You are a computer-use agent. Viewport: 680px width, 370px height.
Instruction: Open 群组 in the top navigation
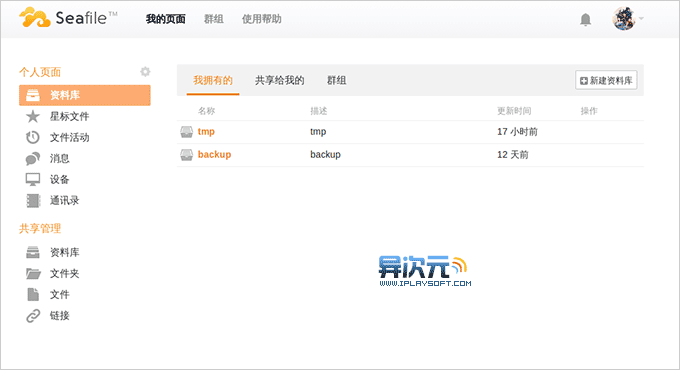(214, 19)
